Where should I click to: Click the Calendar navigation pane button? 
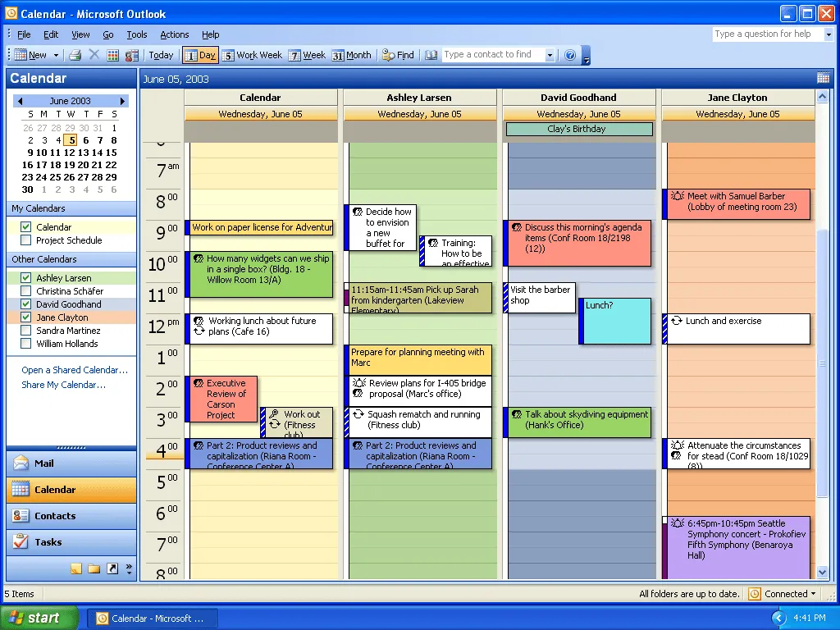coord(72,490)
